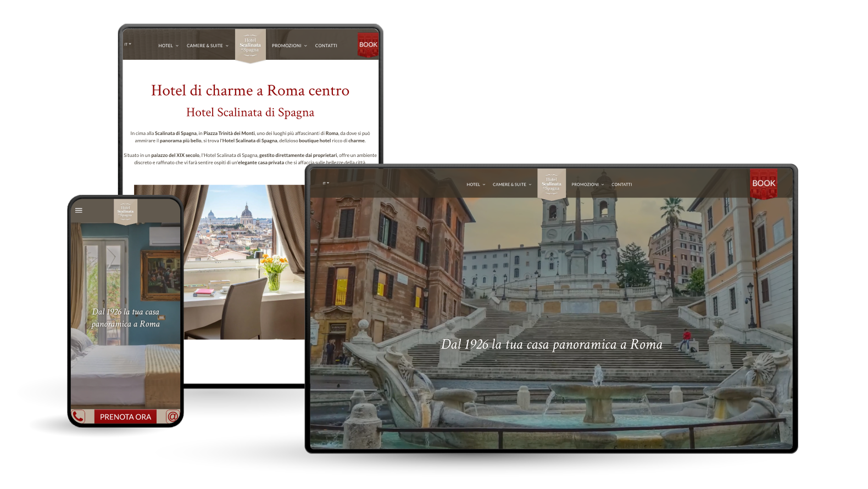This screenshot has width=868, height=489.
Task: Expand the PROMOZIONI menu on the desktop mockup
Action: click(587, 184)
